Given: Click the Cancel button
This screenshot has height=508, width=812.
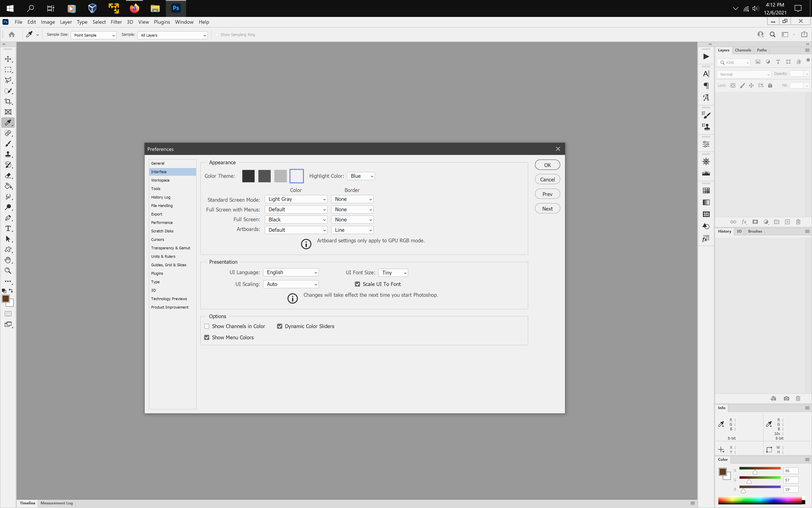Looking at the screenshot, I should pos(547,179).
